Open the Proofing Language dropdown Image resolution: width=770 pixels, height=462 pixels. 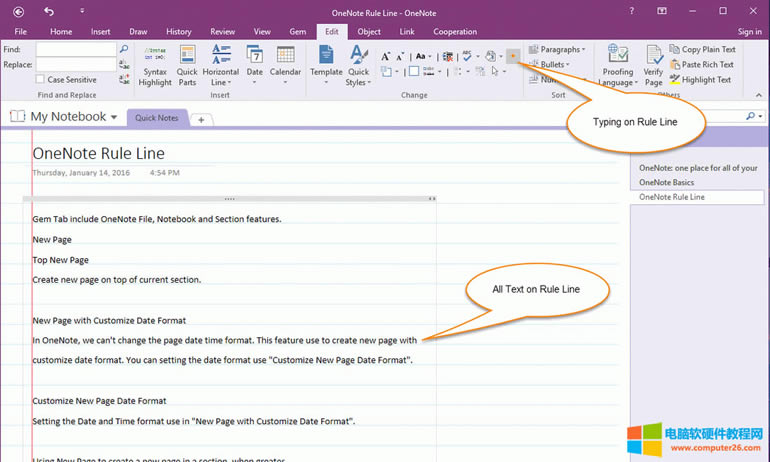pos(618,63)
